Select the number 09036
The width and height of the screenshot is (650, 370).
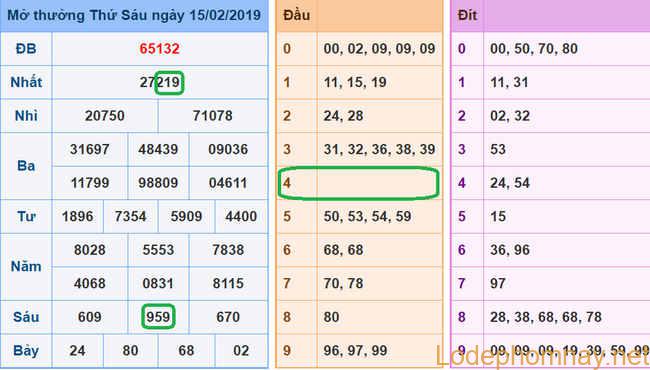(228, 149)
